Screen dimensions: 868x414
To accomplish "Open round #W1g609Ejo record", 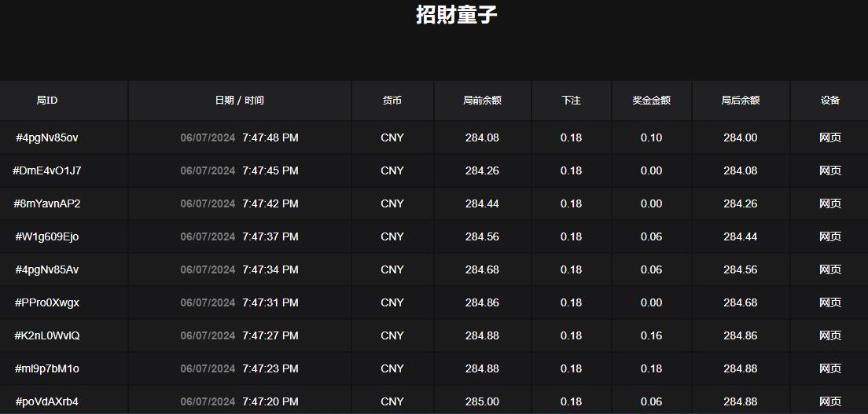I will coord(47,236).
